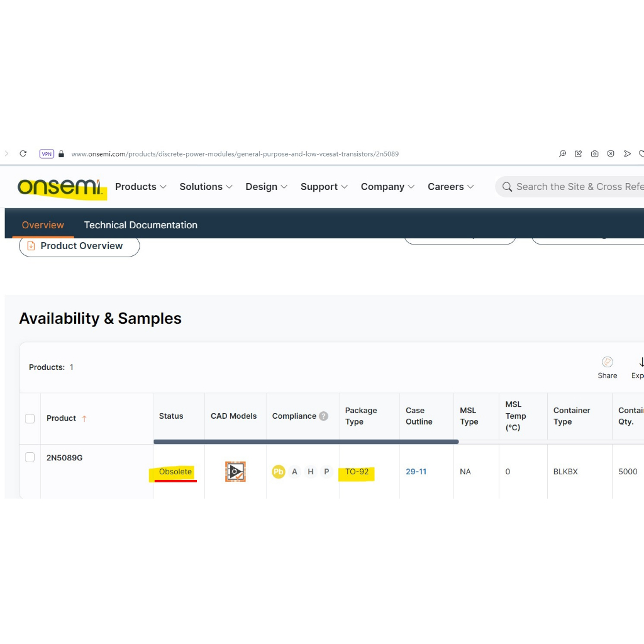The height and width of the screenshot is (644, 644).
Task: Click the Product column sort arrow
Action: [84, 418]
